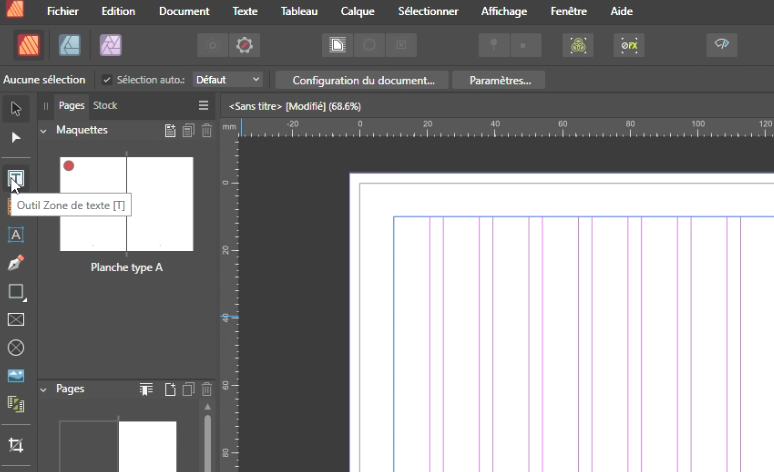Collapse the Pages section
This screenshot has height=472, width=774.
tap(44, 389)
